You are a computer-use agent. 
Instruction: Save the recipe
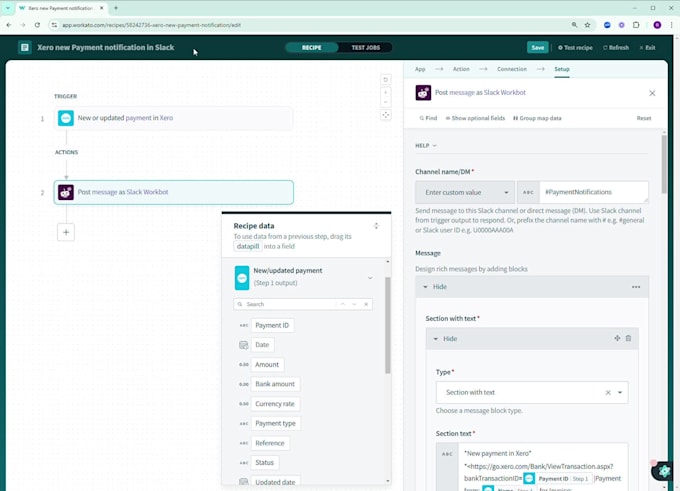point(538,48)
